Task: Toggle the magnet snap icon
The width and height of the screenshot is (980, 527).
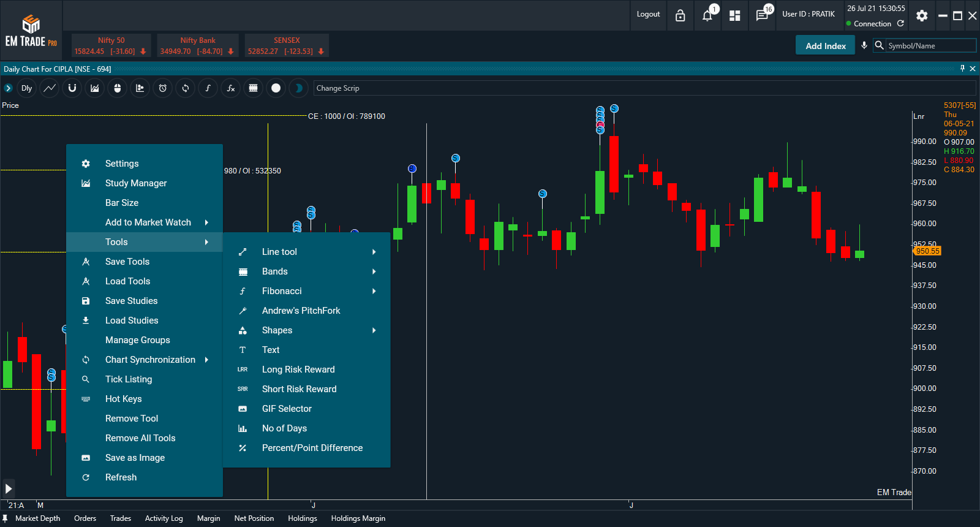Action: click(72, 88)
